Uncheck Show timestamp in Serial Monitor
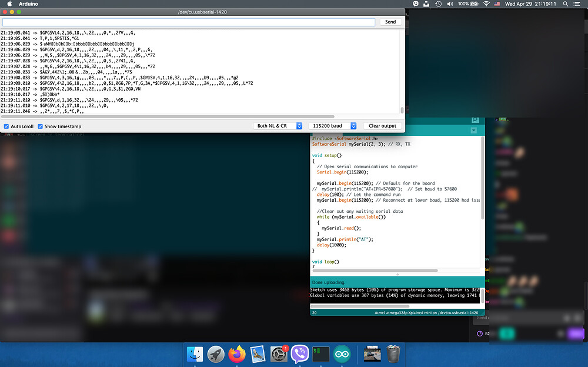The height and width of the screenshot is (367, 588). point(40,126)
